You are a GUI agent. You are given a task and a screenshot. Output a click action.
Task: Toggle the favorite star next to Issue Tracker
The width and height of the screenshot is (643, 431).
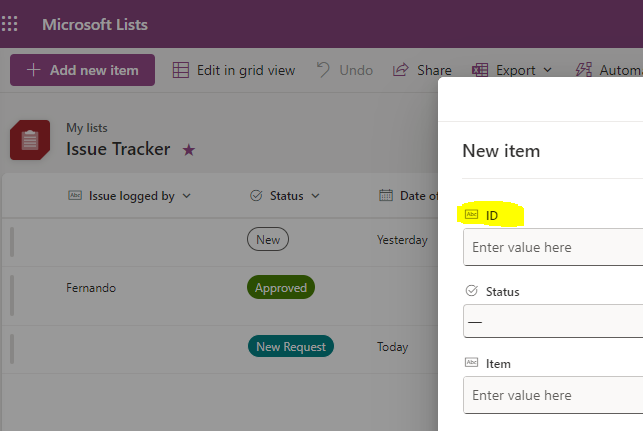point(189,150)
